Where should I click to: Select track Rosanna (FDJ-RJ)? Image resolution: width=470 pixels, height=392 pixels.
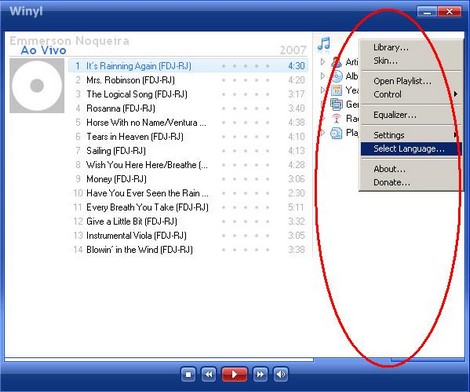pos(188,108)
